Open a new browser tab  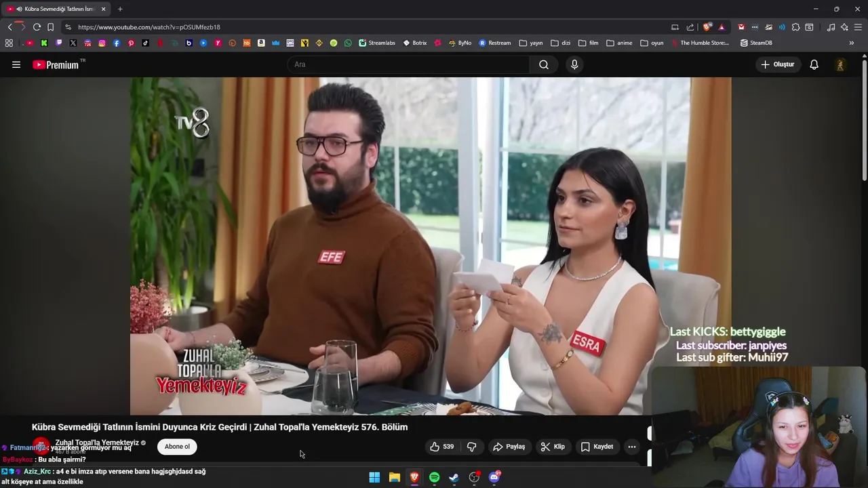[x=120, y=9]
